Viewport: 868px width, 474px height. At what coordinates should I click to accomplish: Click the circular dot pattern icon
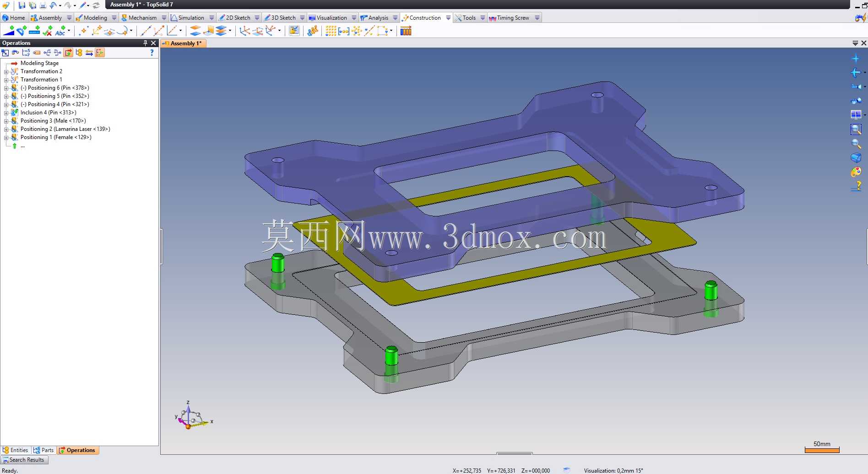click(357, 31)
